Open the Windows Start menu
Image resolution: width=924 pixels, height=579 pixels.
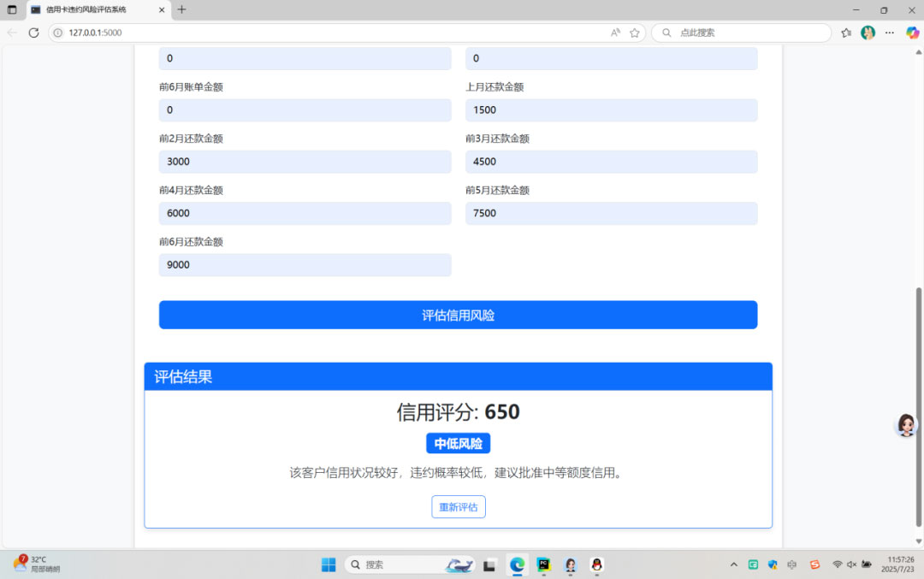click(x=328, y=564)
